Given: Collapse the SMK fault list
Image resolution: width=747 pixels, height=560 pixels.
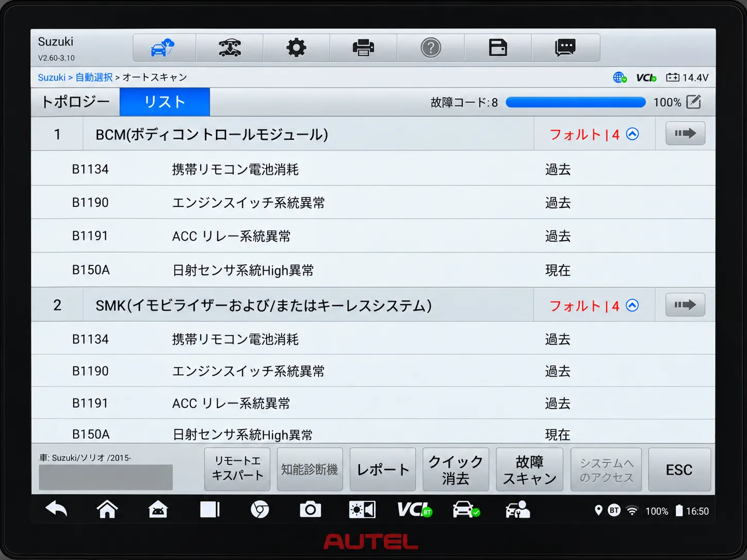Looking at the screenshot, I should click(x=632, y=305).
